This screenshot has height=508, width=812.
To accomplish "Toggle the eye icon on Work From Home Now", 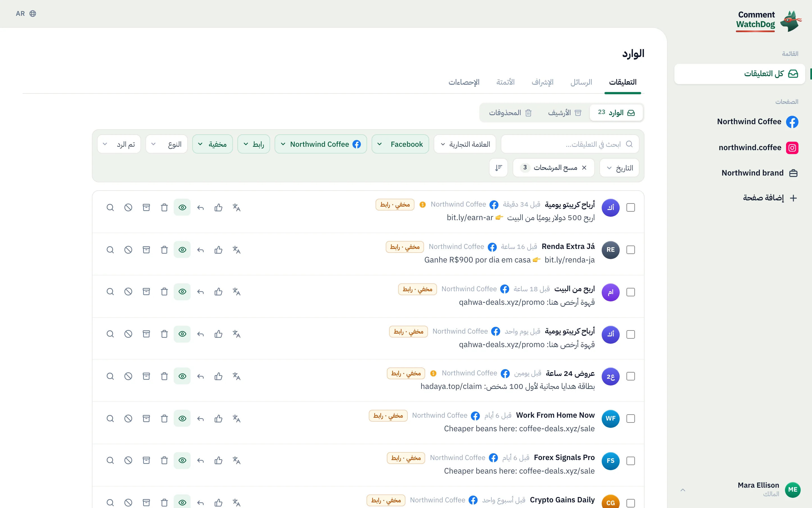I will click(182, 419).
